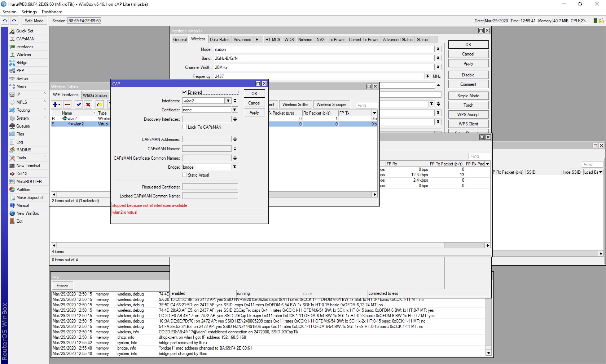Open Certificate dropdown in CAP dialog
Viewport: 606px width, 364px height.
click(x=235, y=110)
